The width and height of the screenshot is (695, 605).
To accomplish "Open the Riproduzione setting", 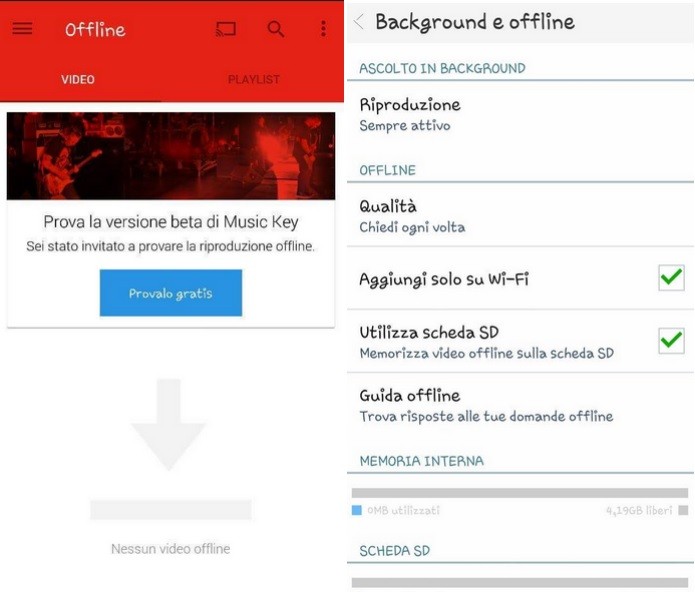I will click(520, 115).
